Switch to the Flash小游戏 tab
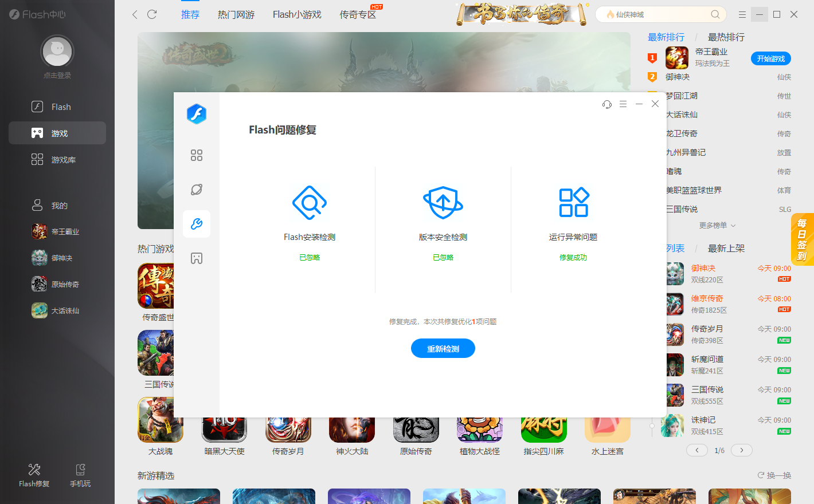 [297, 15]
